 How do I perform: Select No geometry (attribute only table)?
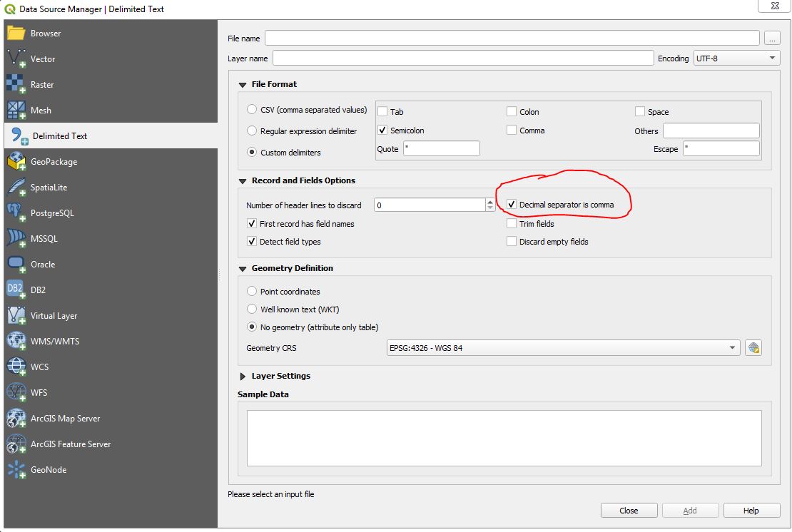click(x=252, y=327)
